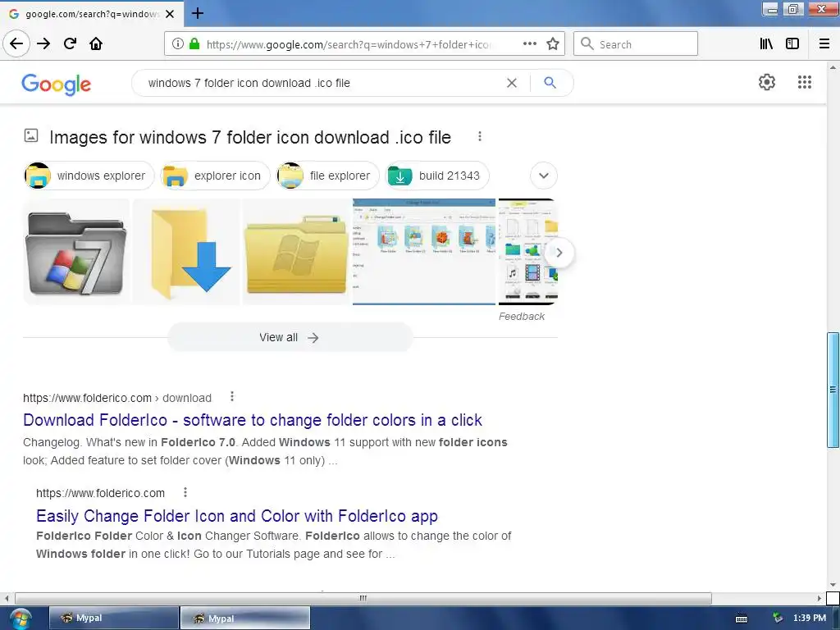The image size is (840, 630).
Task: Go to the Google logo homepage
Action: 57,84
